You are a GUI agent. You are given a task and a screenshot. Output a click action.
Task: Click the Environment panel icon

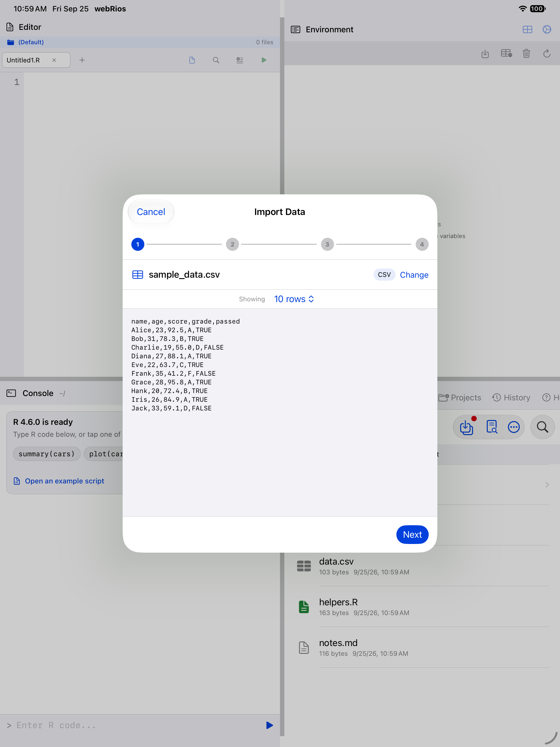tap(295, 29)
